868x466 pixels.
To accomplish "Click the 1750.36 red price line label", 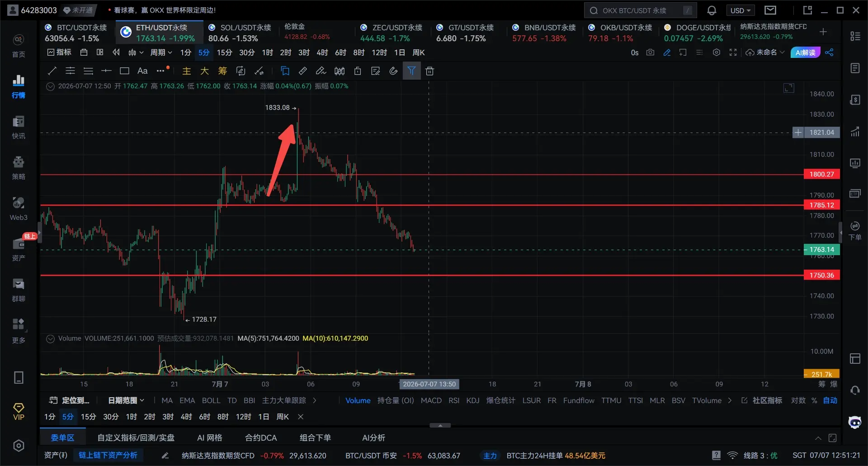I will [822, 275].
